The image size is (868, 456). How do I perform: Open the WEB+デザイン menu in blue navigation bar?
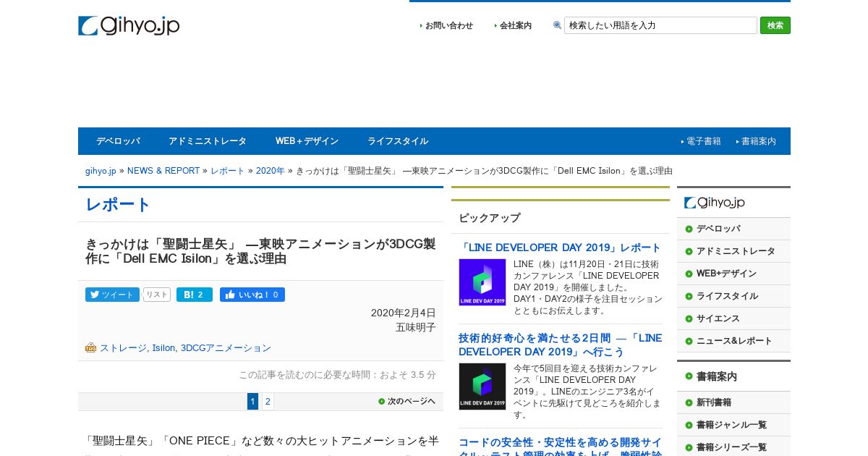[x=307, y=141]
